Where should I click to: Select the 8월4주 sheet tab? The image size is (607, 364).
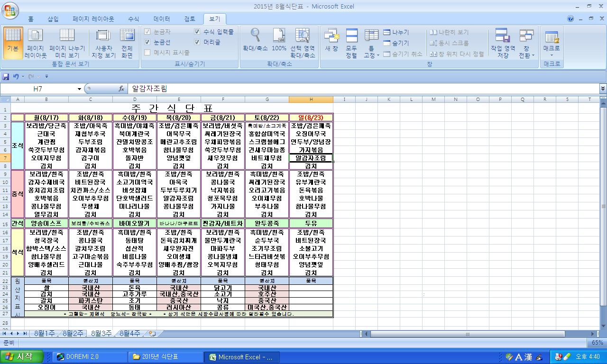click(129, 333)
